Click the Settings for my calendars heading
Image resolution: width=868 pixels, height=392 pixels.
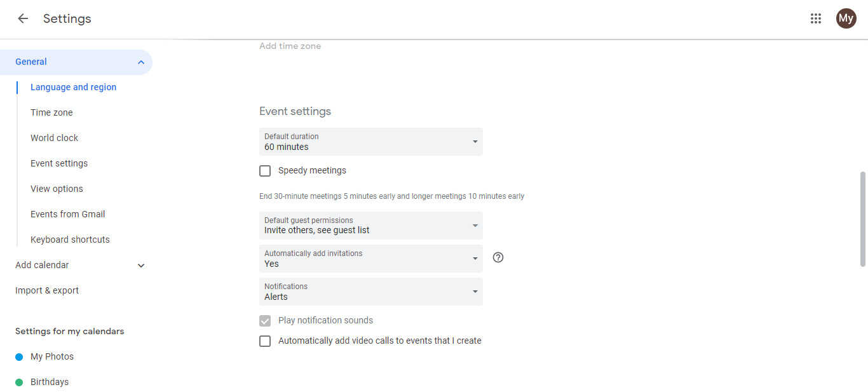70,331
